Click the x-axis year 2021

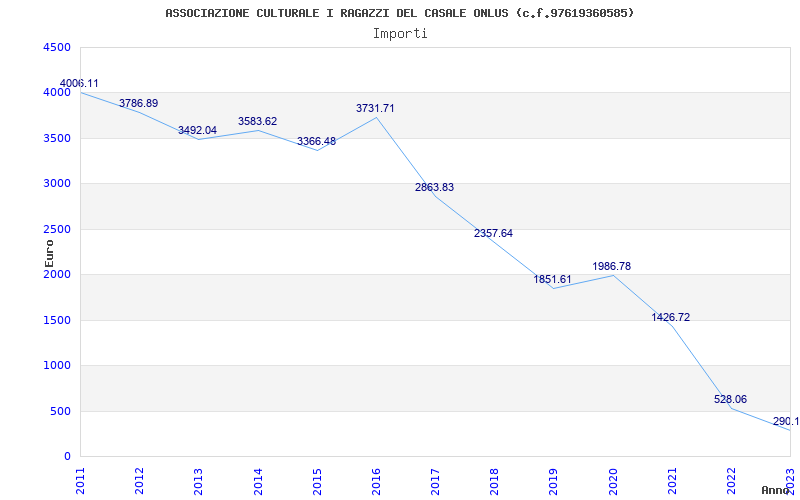click(672, 481)
